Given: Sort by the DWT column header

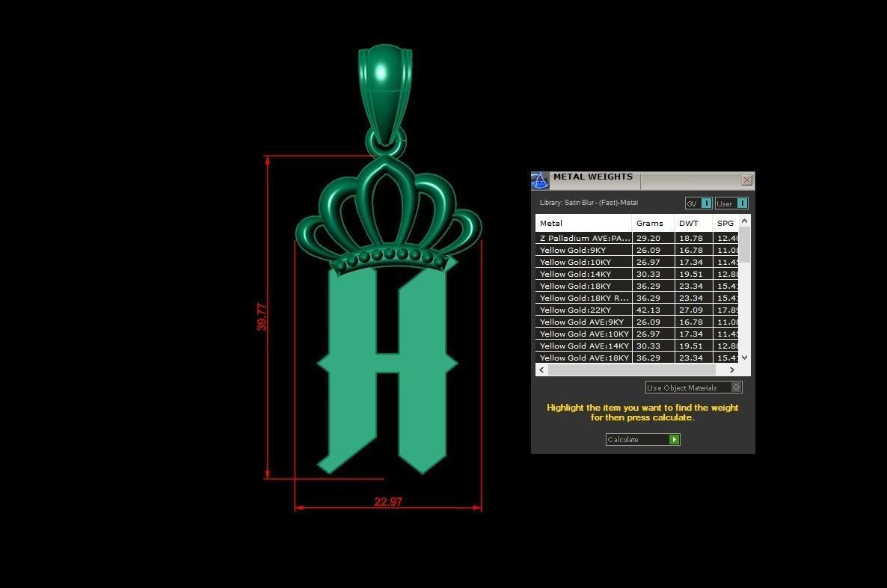Looking at the screenshot, I should [693, 223].
